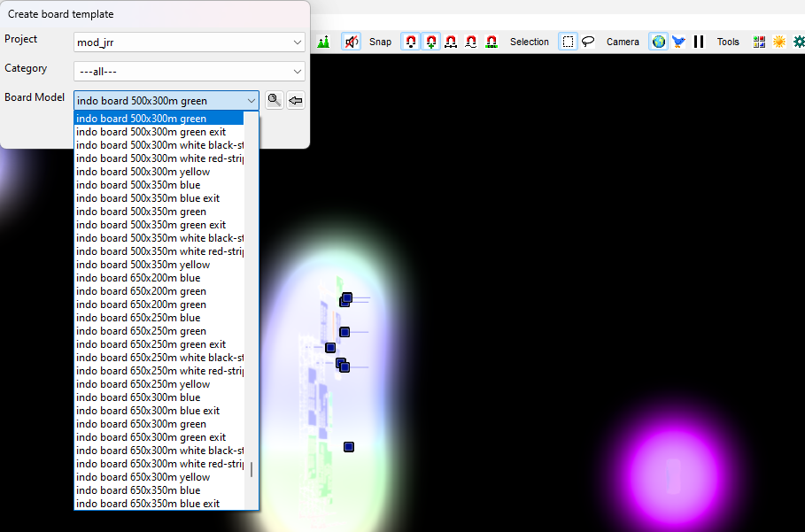The image size is (805, 532).
Task: Open the teal gear settings icon
Action: click(x=798, y=42)
